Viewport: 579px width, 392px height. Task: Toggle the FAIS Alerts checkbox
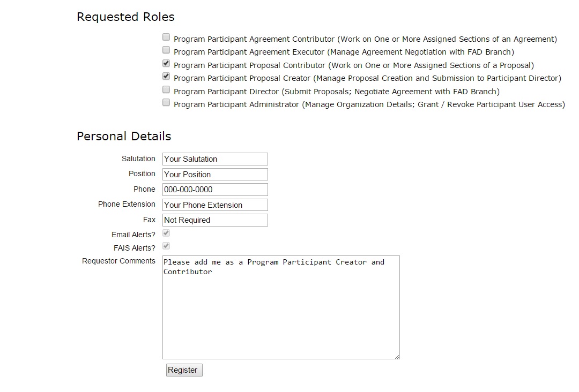pos(166,246)
